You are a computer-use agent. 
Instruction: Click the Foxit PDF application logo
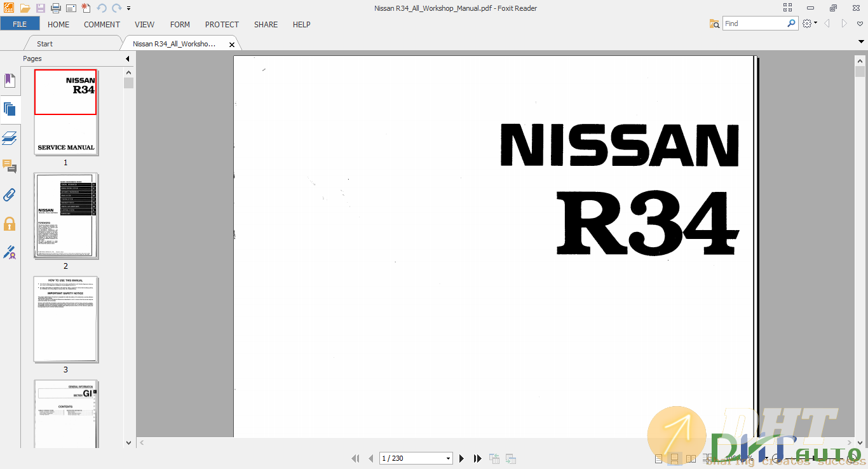tap(9, 8)
